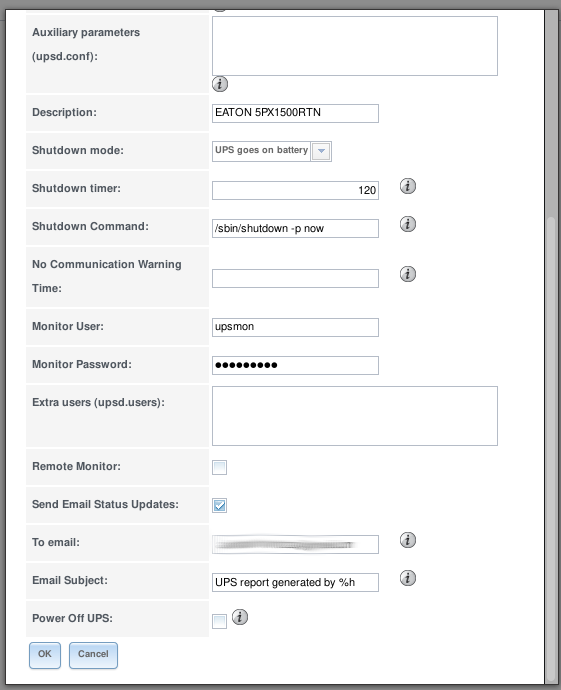Tick the Power Off UPS checkbox
The image size is (561, 690).
tap(220, 621)
